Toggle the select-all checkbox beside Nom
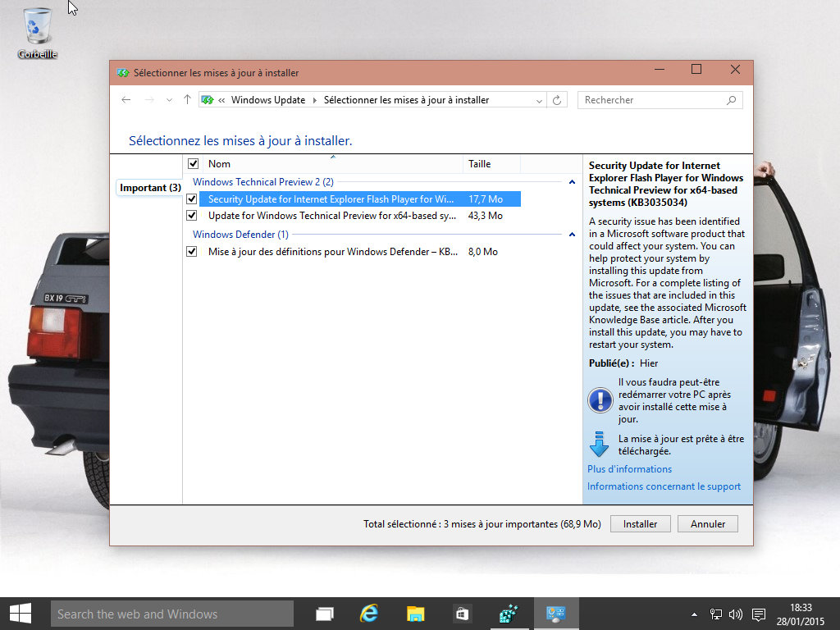840x630 pixels. pos(194,164)
